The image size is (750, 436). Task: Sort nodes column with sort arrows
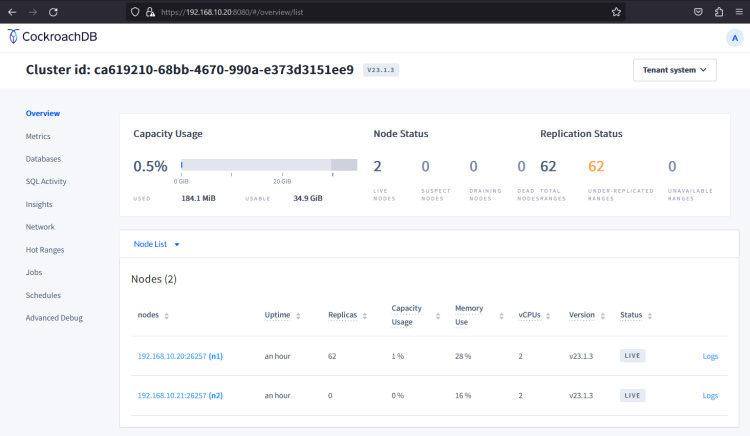pyautogui.click(x=166, y=315)
